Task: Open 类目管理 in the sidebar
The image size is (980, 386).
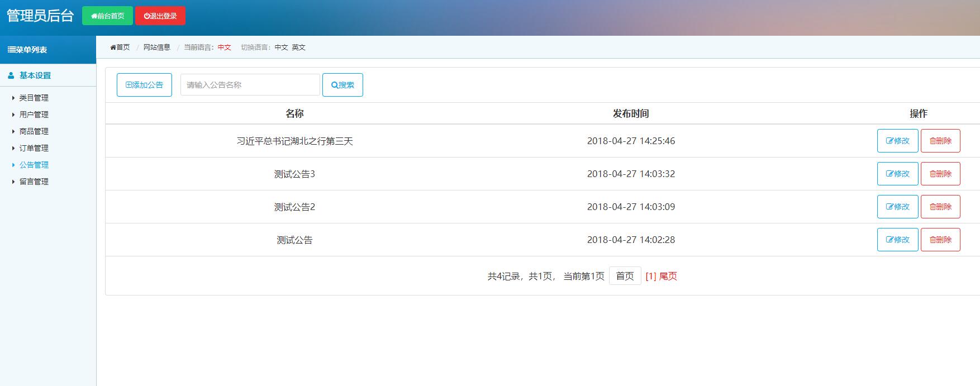Action: pos(34,98)
